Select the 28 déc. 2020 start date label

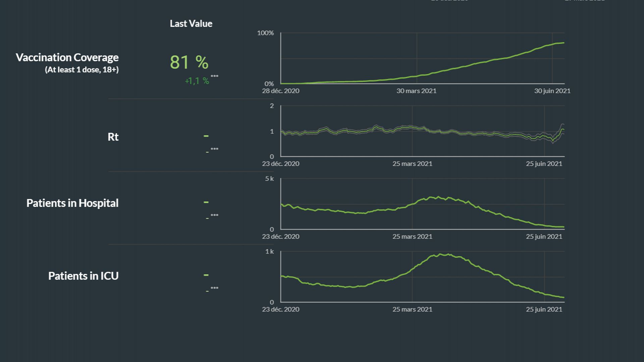281,91
